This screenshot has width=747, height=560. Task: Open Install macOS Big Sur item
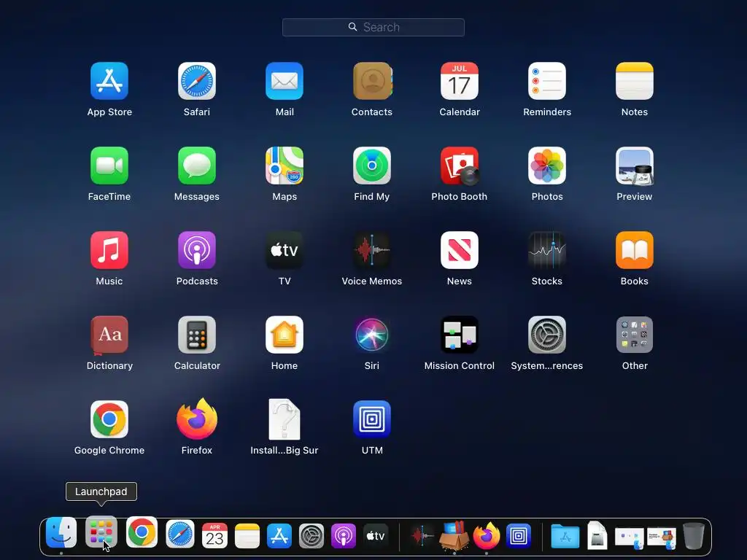pyautogui.click(x=285, y=419)
